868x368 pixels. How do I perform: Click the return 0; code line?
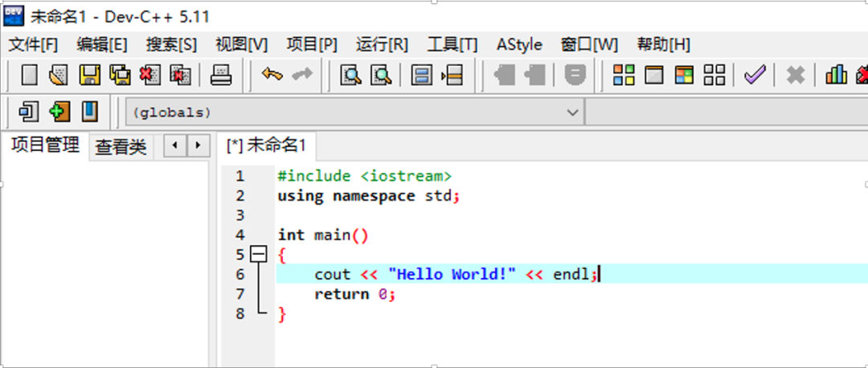click(x=355, y=294)
